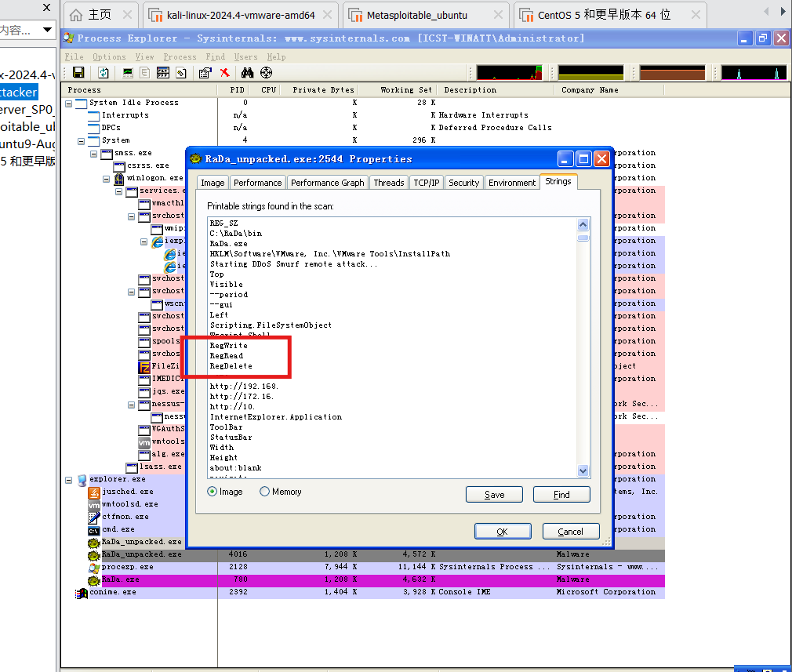Open the Users menu
The image size is (792, 672).
246,56
